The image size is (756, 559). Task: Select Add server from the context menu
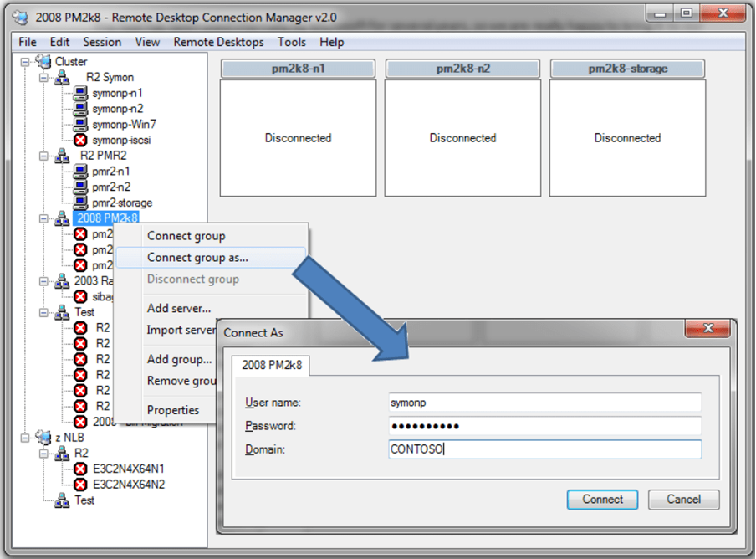tap(180, 308)
